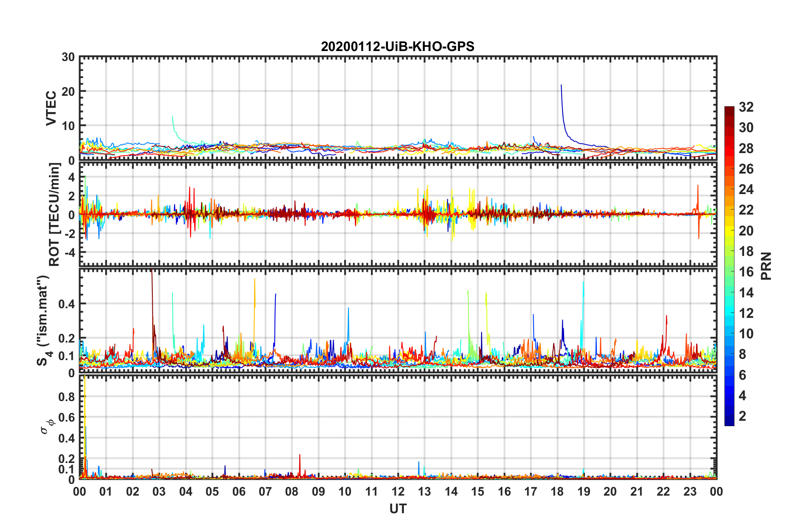The image size is (796, 532).
Task: Pick the yellow band of the colorbar
Action: coord(729,230)
